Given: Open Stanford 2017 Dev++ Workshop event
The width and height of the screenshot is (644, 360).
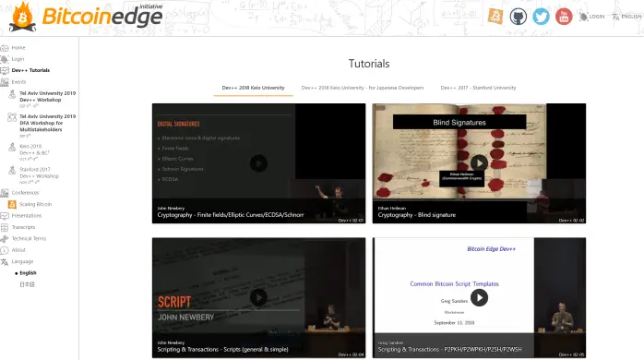Looking at the screenshot, I should point(40,173).
